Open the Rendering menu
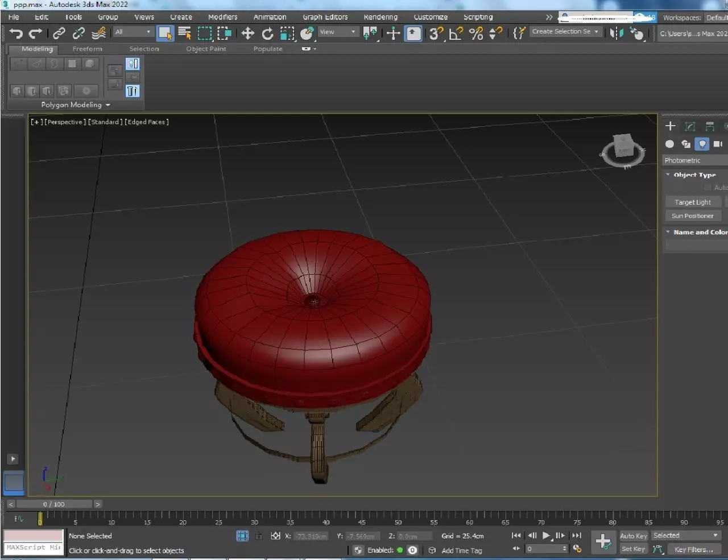 (x=380, y=17)
